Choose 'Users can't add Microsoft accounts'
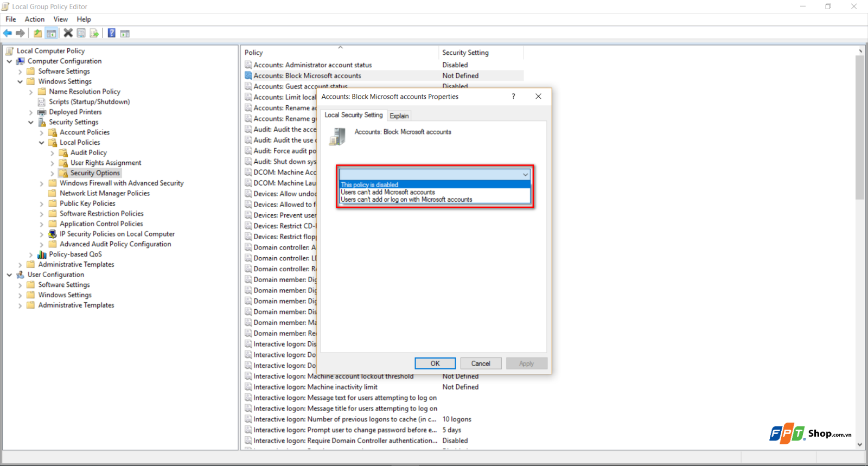This screenshot has width=868, height=466. click(x=435, y=192)
